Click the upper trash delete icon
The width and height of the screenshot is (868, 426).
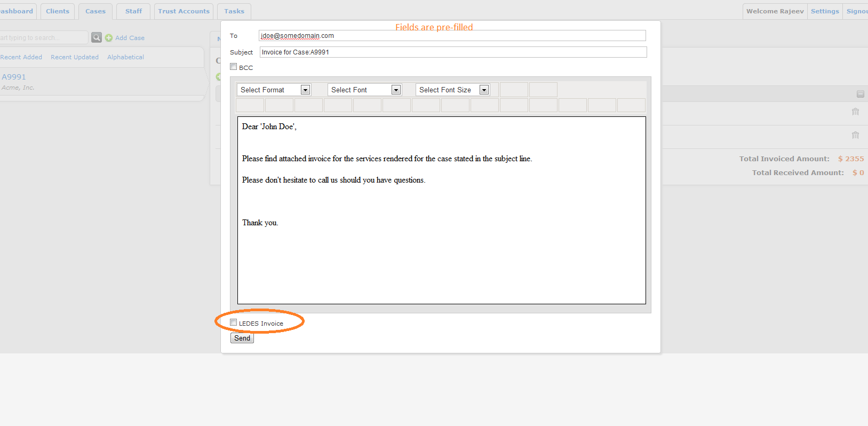click(x=855, y=112)
